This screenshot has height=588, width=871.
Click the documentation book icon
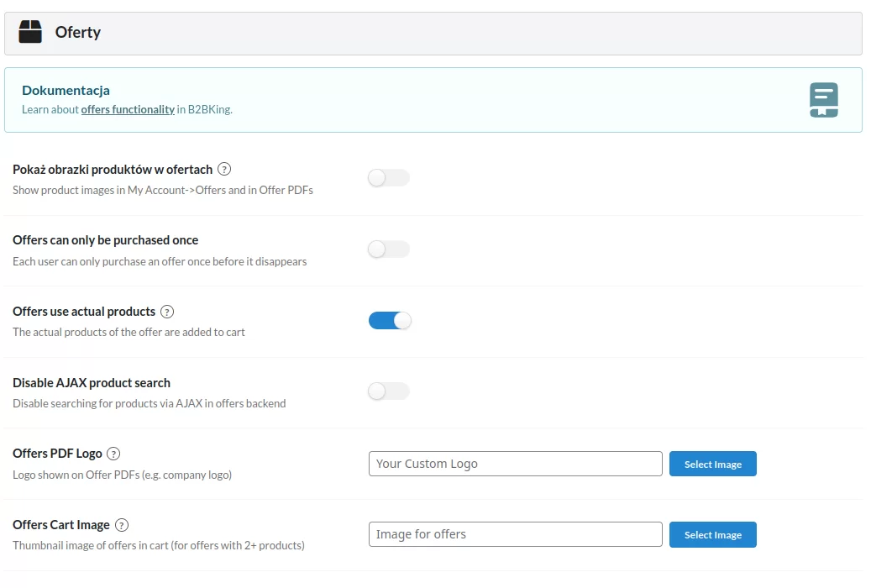click(823, 100)
